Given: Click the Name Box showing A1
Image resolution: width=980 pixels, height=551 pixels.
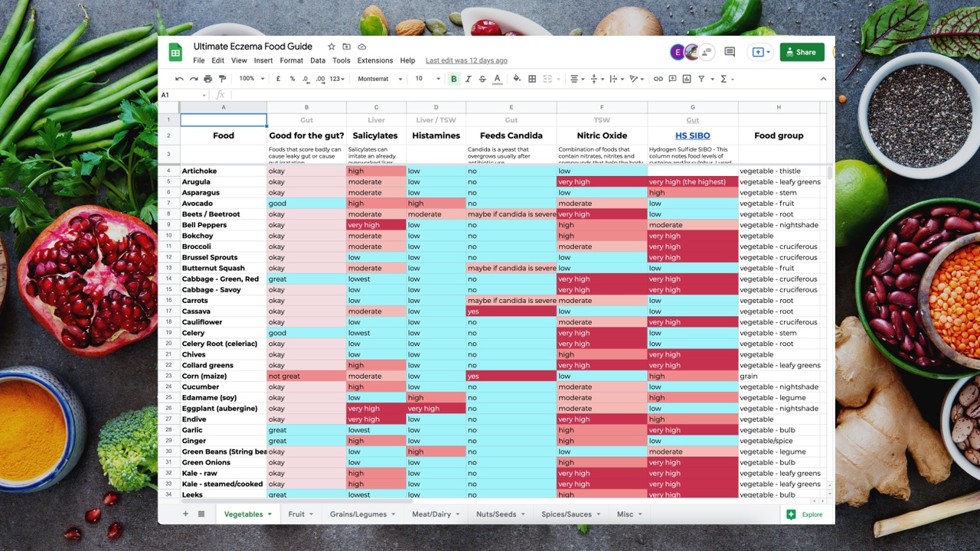Looking at the screenshot, I should click(x=184, y=95).
